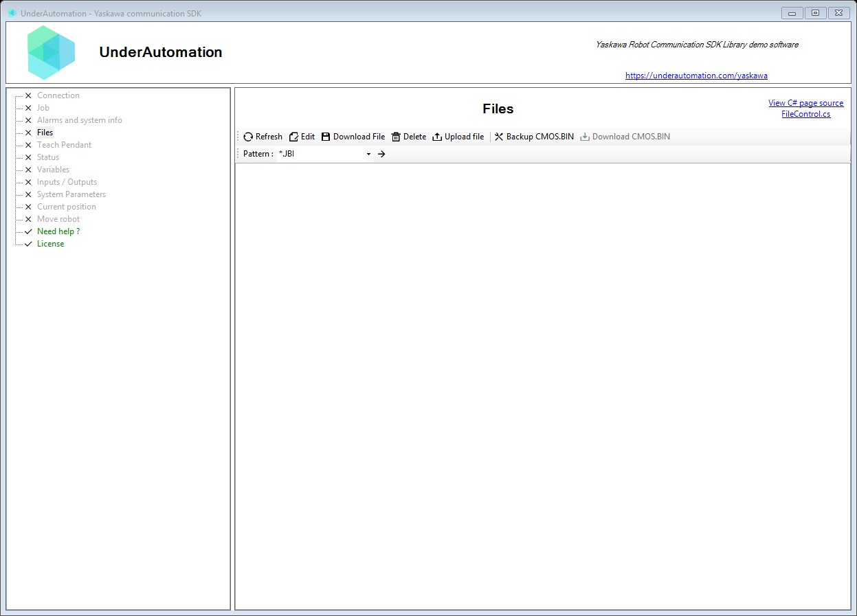Open the Connection page in the tree
Image resolution: width=857 pixels, height=616 pixels.
tap(58, 95)
